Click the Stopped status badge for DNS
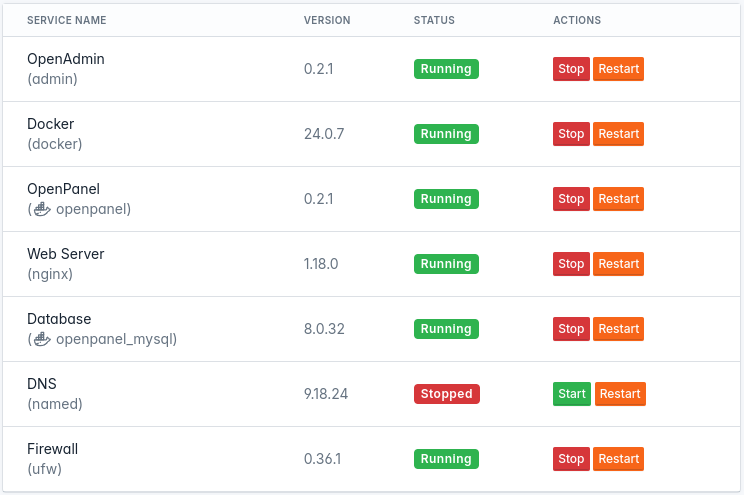 pyautogui.click(x=447, y=394)
